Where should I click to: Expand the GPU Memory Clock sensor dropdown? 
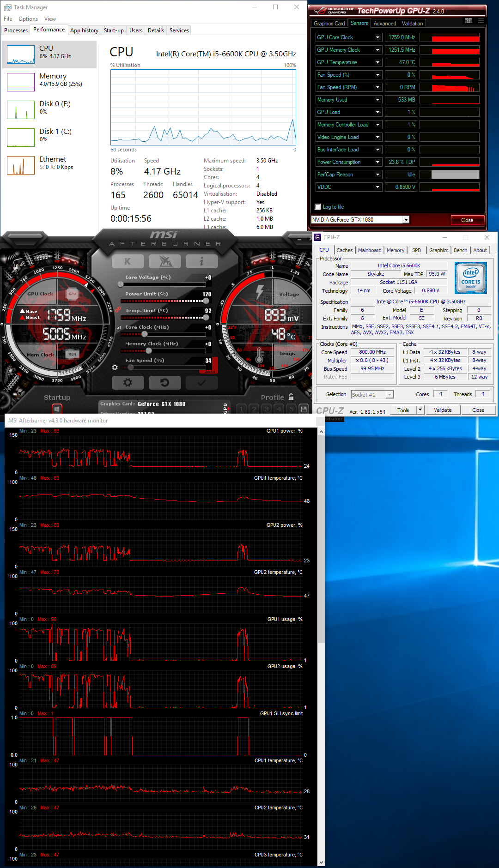(377, 50)
